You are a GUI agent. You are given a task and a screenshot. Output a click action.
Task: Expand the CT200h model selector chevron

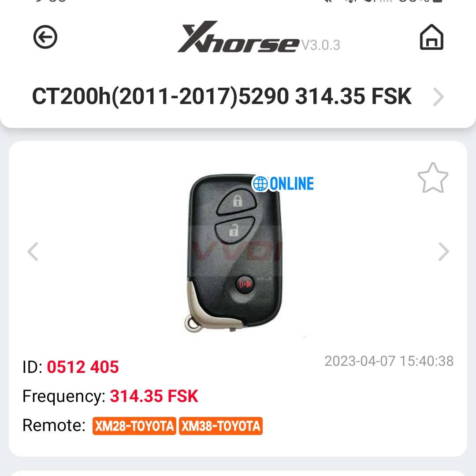[438, 97]
